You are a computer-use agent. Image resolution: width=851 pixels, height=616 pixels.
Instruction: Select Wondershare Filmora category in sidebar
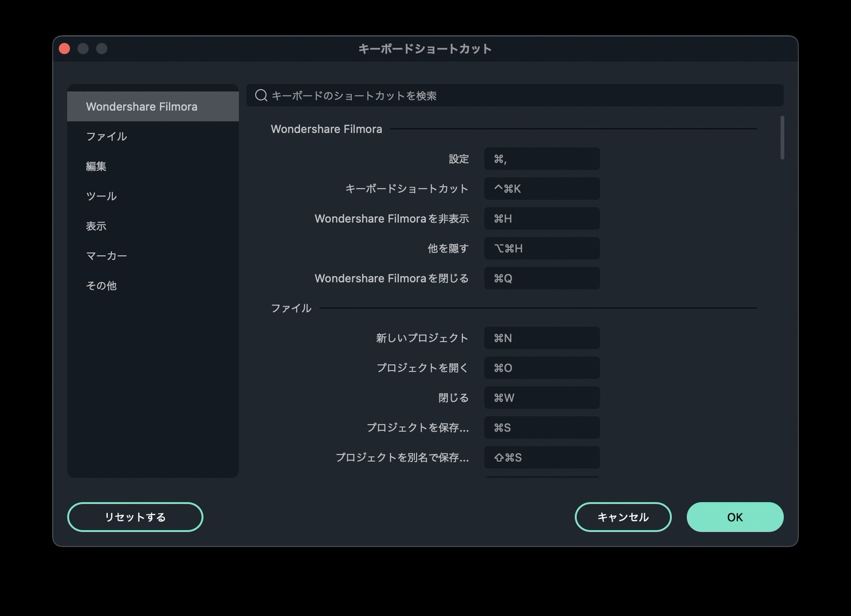[x=153, y=106]
